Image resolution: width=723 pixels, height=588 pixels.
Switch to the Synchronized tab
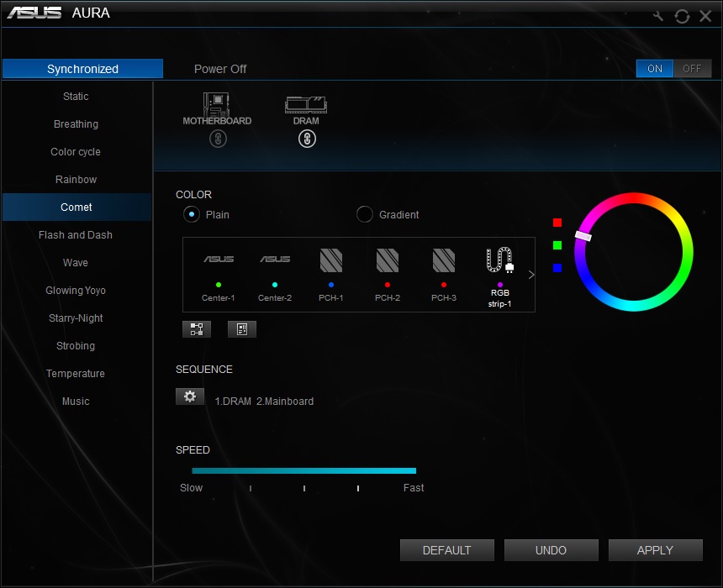click(x=83, y=69)
